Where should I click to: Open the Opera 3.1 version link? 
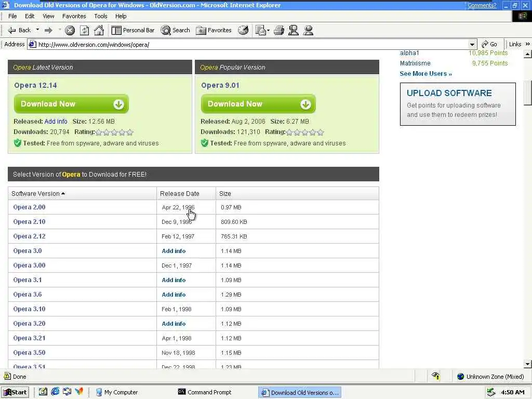28,280
